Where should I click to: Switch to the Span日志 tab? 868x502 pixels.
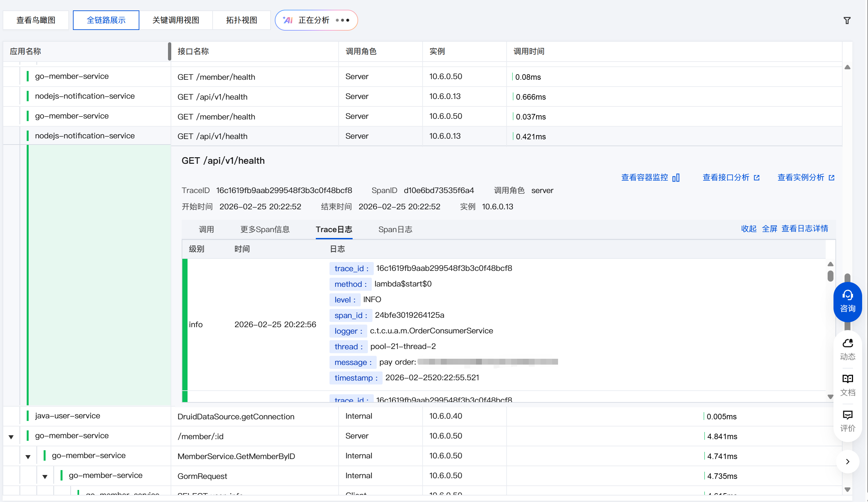pyautogui.click(x=395, y=229)
